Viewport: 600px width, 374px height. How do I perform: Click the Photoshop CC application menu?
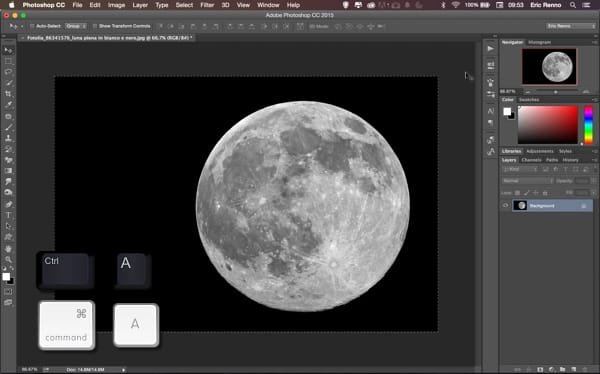[44, 5]
